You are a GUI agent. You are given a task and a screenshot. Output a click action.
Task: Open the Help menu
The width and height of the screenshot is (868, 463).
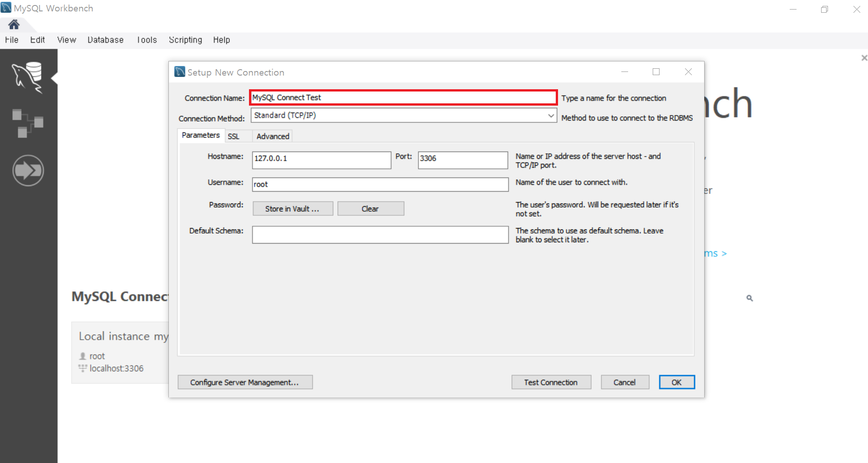click(x=222, y=40)
